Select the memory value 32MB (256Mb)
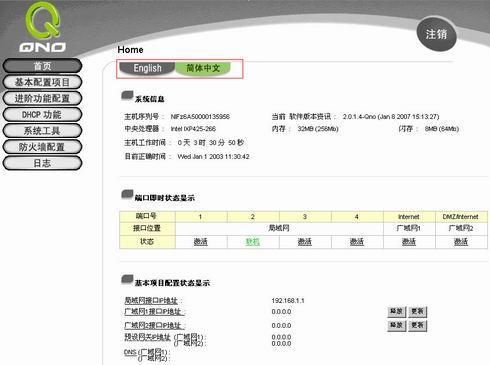The image size is (490, 365). tap(318, 129)
